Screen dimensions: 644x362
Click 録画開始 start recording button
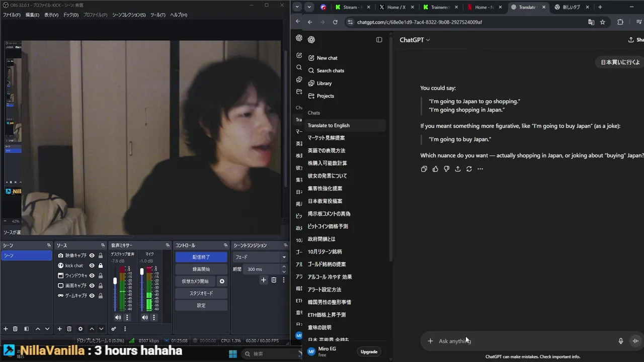coord(201,269)
